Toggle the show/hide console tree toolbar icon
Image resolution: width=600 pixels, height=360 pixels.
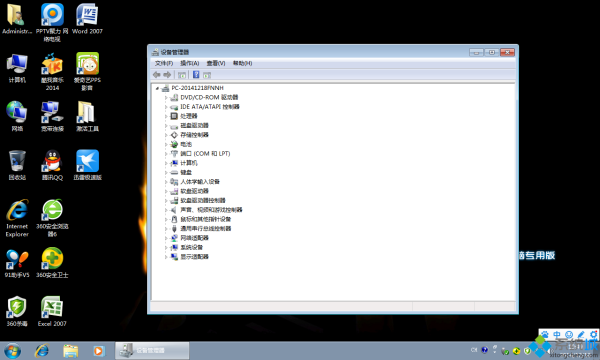tap(182, 75)
